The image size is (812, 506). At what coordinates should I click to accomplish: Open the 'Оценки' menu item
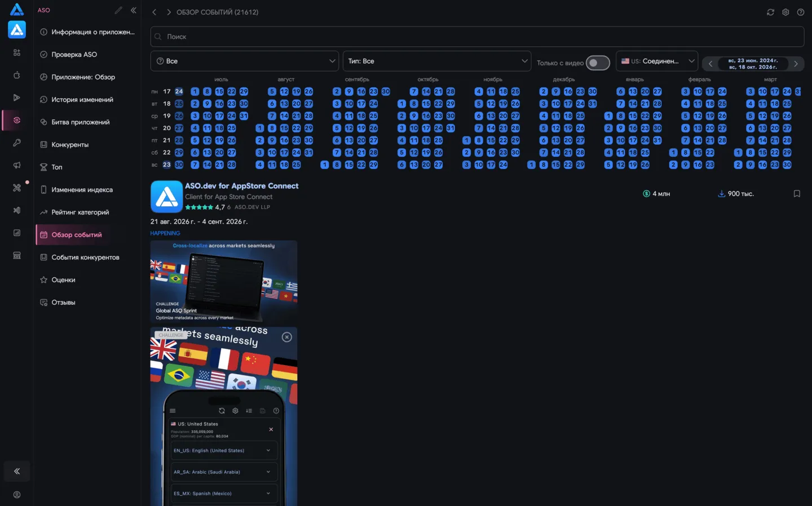pos(87,280)
